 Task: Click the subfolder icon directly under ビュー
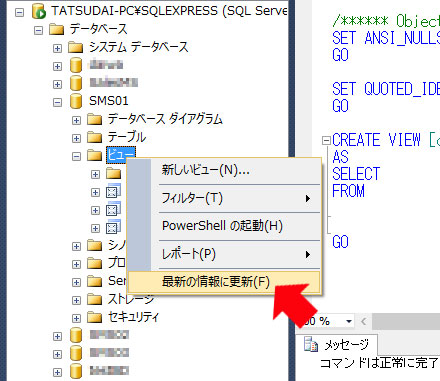tap(114, 173)
